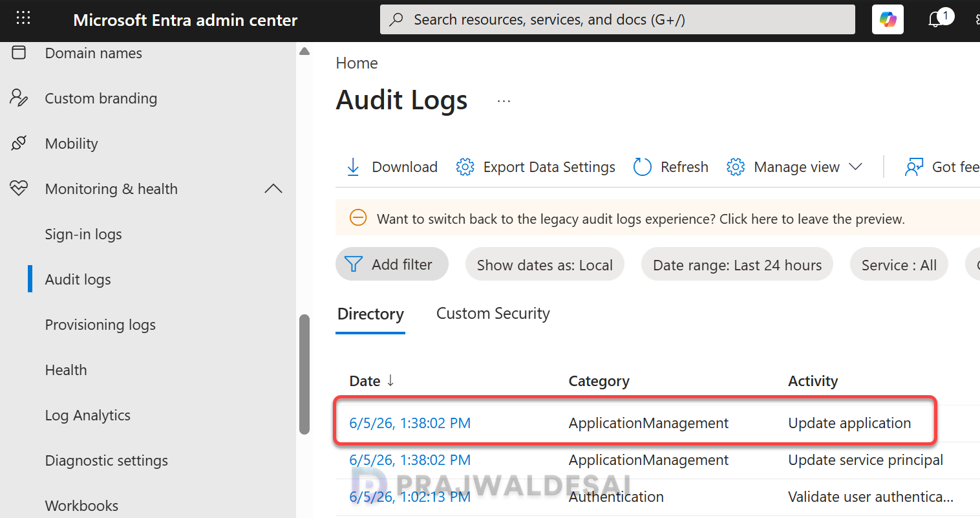Open the 6/5/26, 1:02:13 PM log entry
980x518 pixels.
pyautogui.click(x=410, y=497)
